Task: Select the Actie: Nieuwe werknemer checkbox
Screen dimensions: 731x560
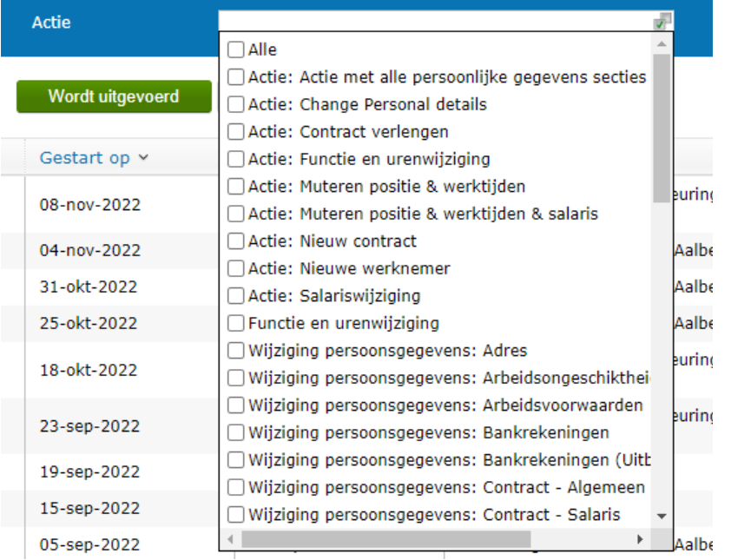Action: point(234,267)
